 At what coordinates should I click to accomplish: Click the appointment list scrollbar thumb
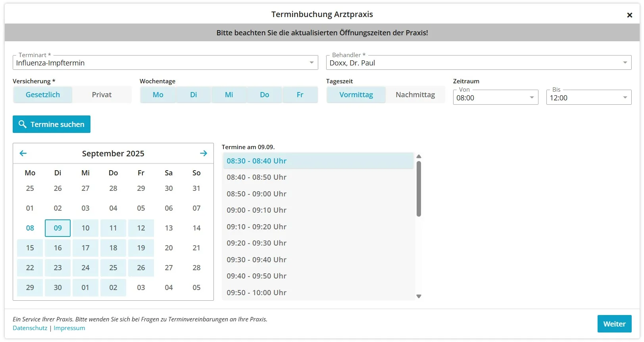419,188
